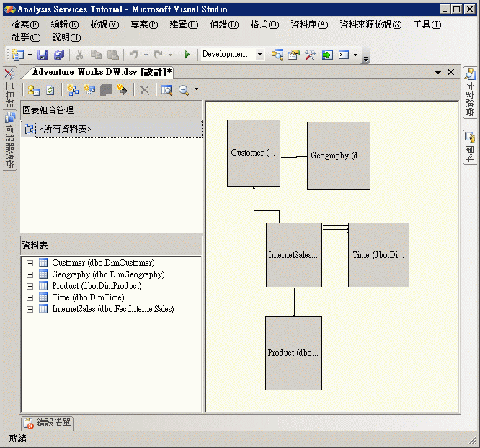Expand Product (dbo.DimProduct) table node
The height and width of the screenshot is (448, 480).
pos(30,286)
